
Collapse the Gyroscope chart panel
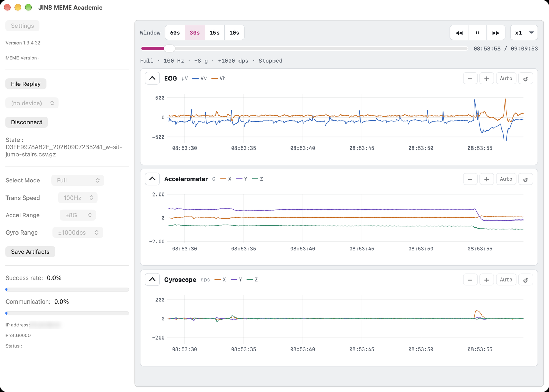coord(152,280)
